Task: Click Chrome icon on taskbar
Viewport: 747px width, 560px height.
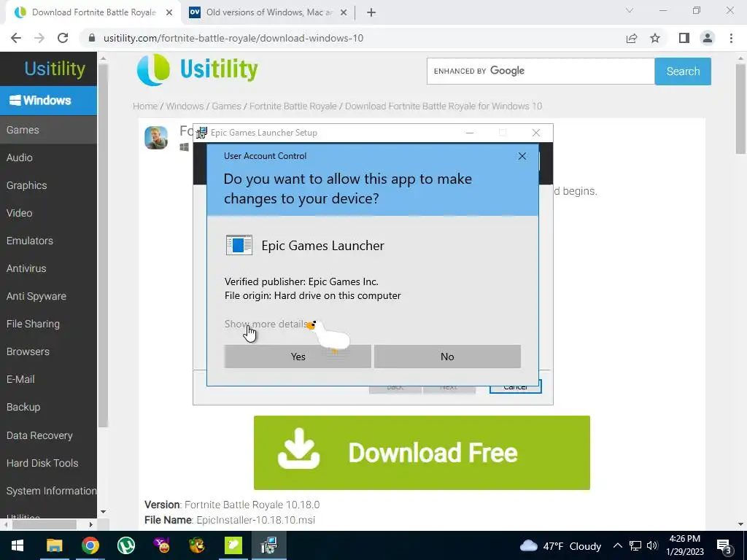Action: pos(90,545)
